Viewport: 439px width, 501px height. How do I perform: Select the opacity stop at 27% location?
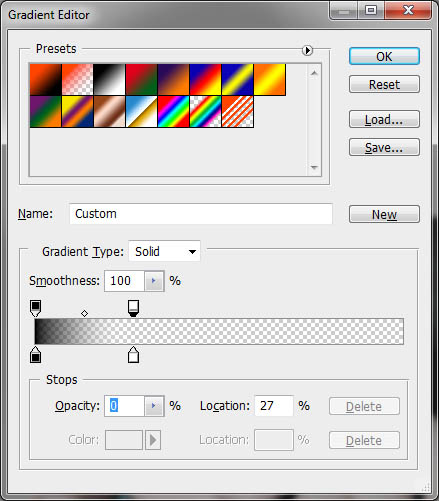133,308
